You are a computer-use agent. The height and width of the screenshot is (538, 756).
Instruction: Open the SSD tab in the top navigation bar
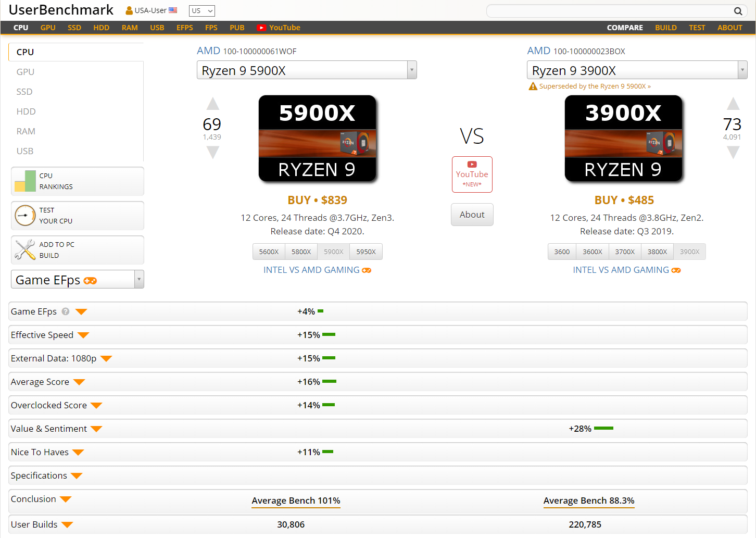(x=74, y=28)
